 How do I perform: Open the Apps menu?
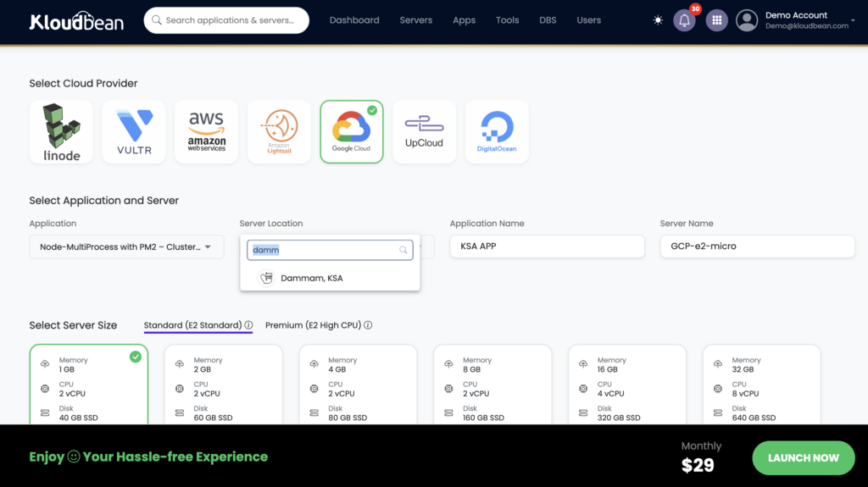tap(464, 20)
